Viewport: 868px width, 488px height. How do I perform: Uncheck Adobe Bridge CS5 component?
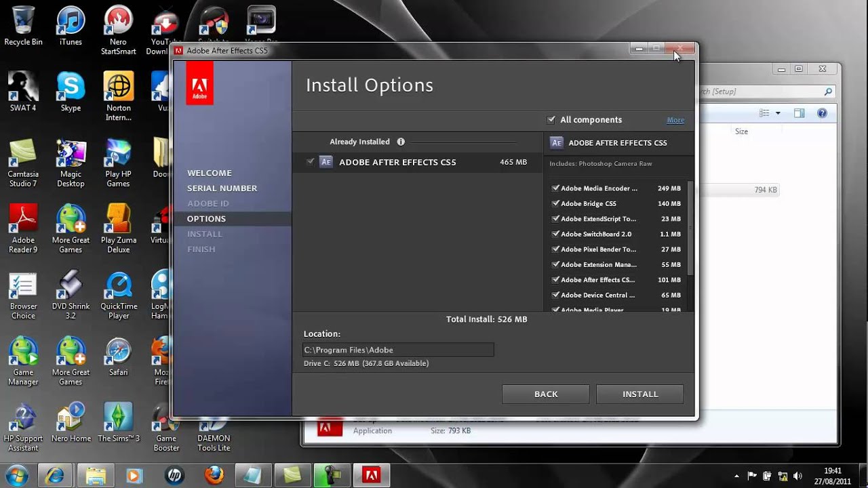(555, 203)
